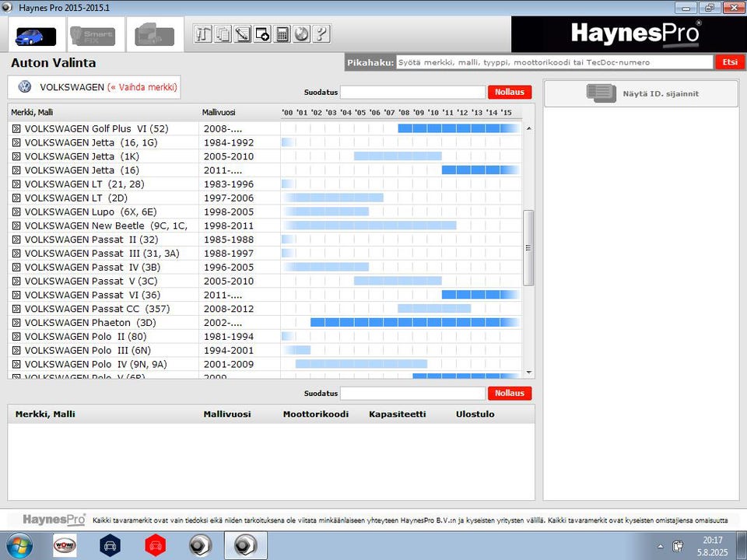747x560 pixels.
Task: Open the taskbar clock showing 20:17
Action: 713,546
